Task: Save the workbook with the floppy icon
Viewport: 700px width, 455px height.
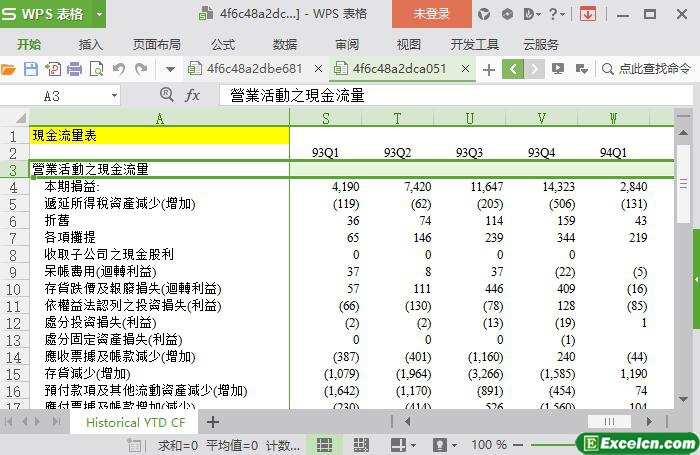Action: [31, 69]
